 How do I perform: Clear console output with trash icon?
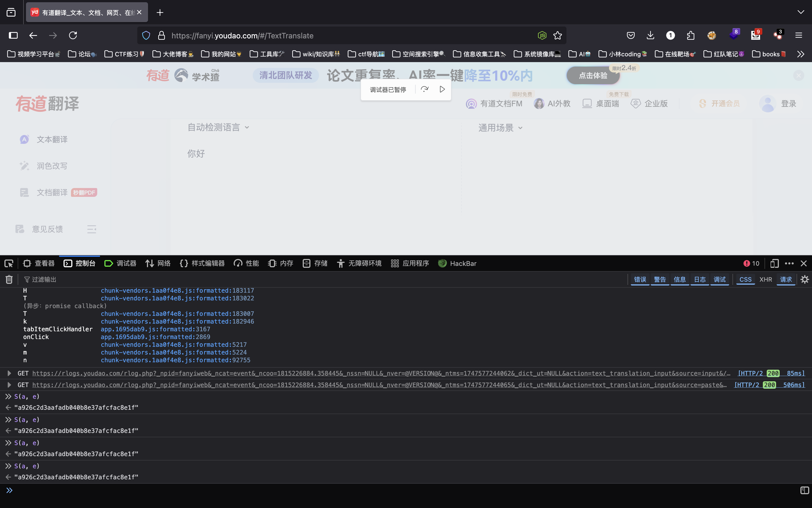9,279
